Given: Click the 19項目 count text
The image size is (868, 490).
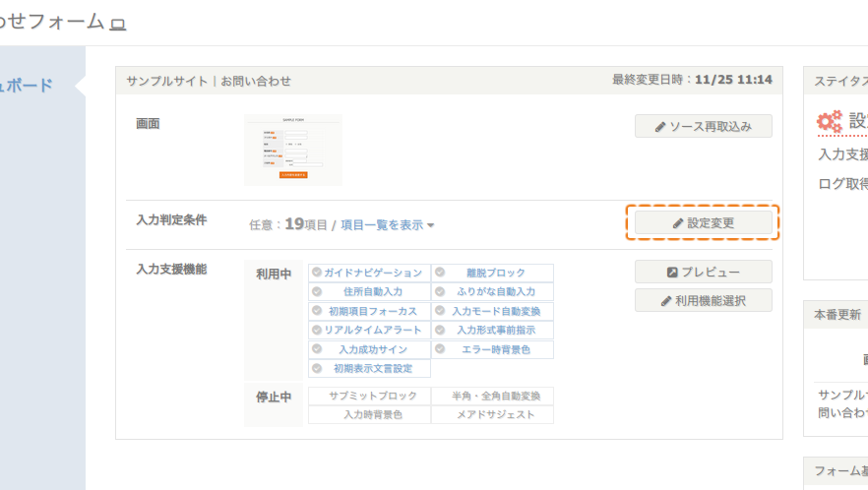Looking at the screenshot, I should pyautogui.click(x=305, y=224).
